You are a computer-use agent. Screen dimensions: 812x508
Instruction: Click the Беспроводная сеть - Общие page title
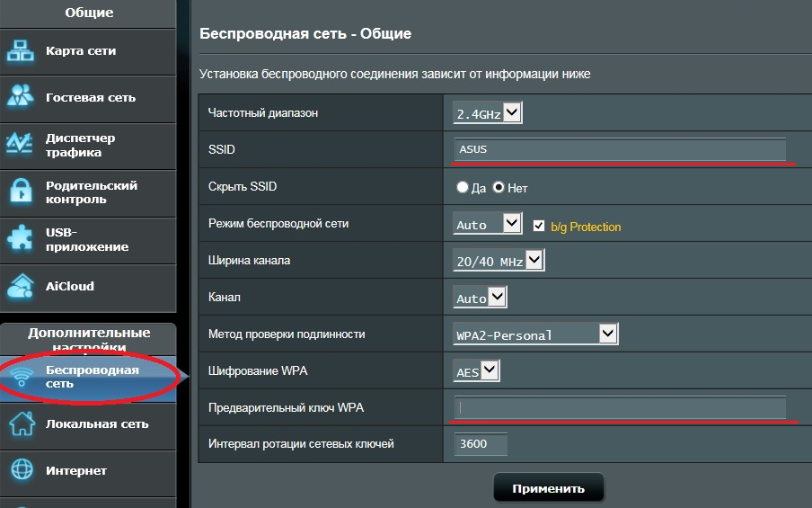(x=305, y=33)
